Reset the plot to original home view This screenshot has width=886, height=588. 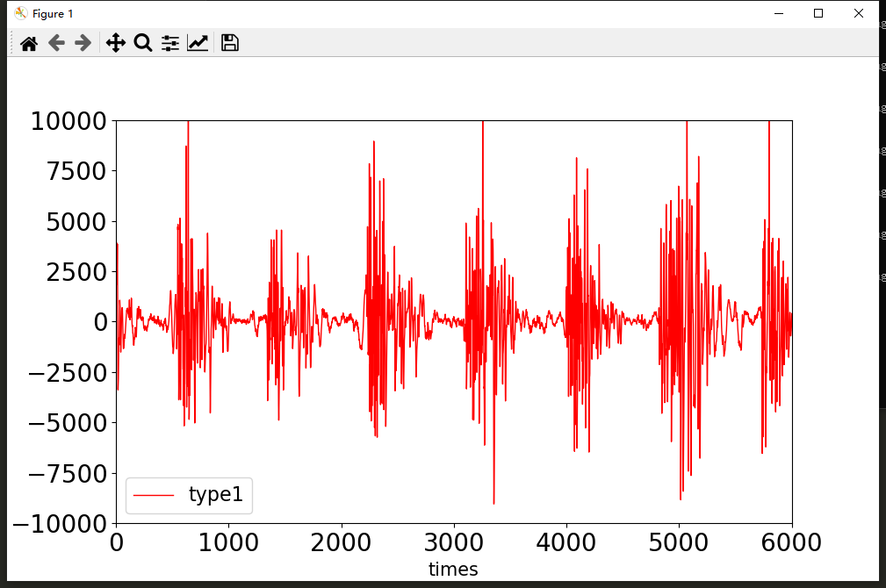click(x=29, y=43)
